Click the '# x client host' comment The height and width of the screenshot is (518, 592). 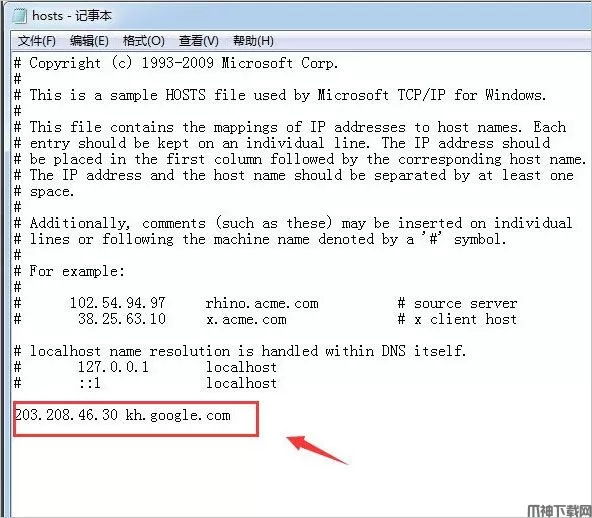point(457,320)
